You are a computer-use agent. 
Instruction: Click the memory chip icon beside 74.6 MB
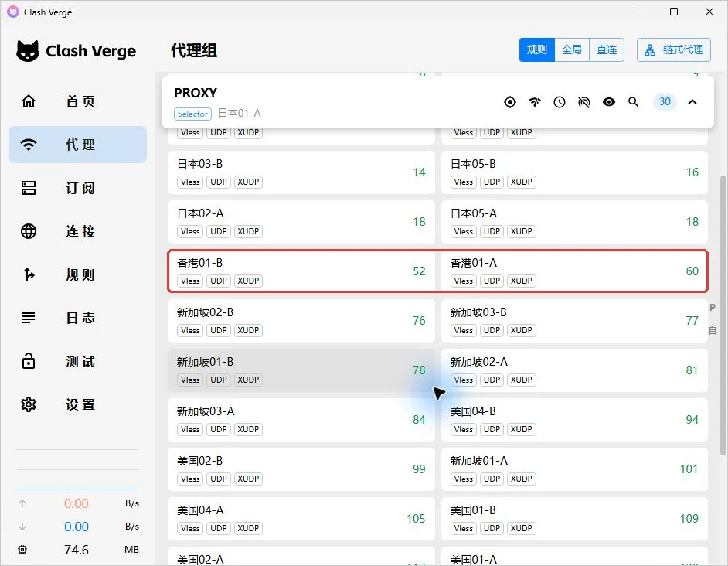(x=22, y=550)
